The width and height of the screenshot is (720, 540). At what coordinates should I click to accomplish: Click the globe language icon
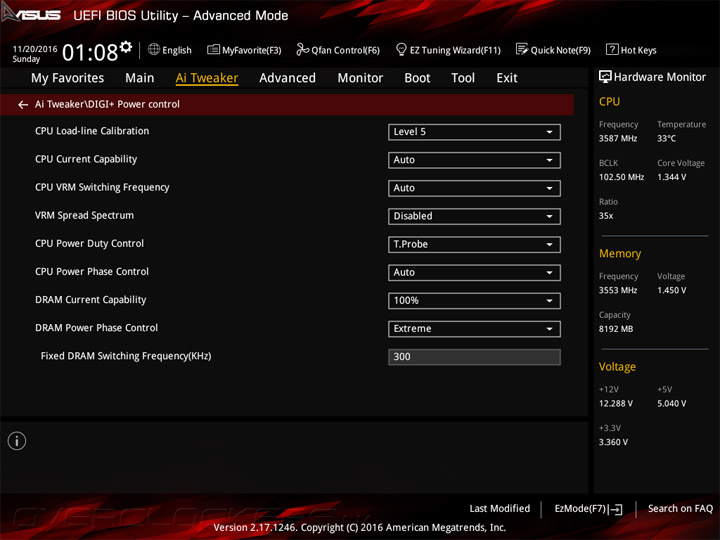tap(154, 49)
